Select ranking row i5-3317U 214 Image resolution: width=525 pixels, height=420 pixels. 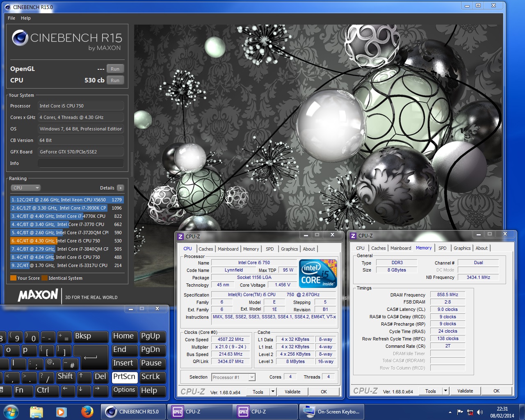67,265
